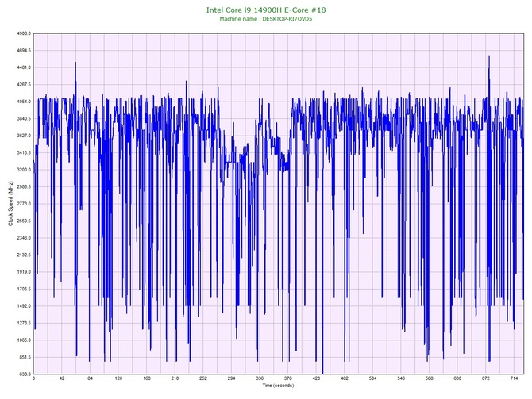Viewport: 532px width, 399px height.
Task: Click the 2559.5 y-axis value
Action: coord(24,221)
